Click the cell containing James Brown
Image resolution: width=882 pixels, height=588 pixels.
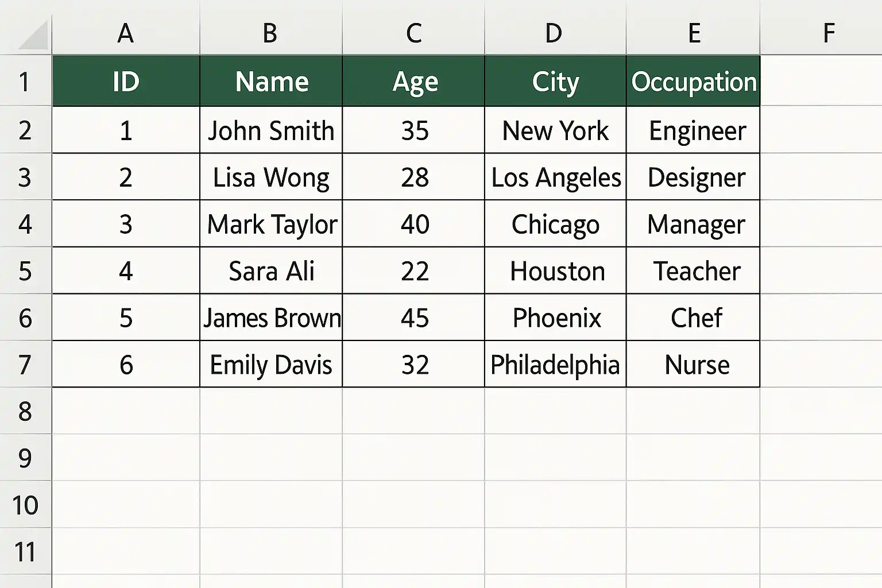tap(271, 318)
